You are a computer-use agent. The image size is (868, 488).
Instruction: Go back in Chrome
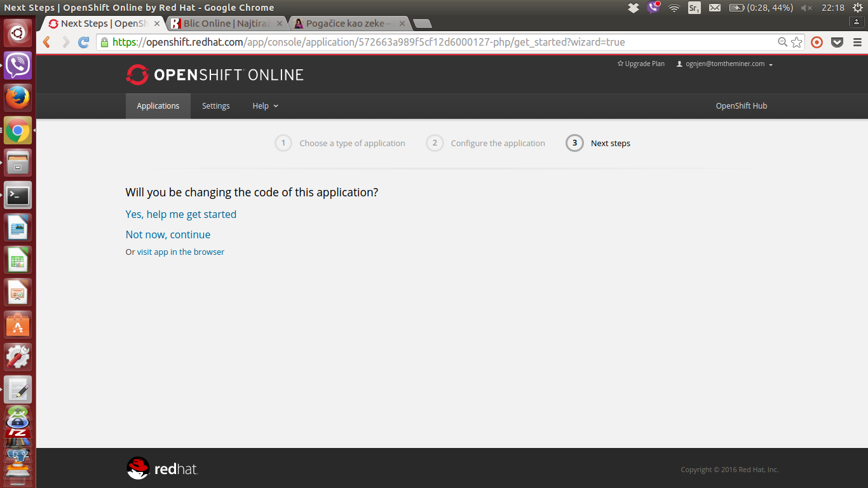click(46, 43)
